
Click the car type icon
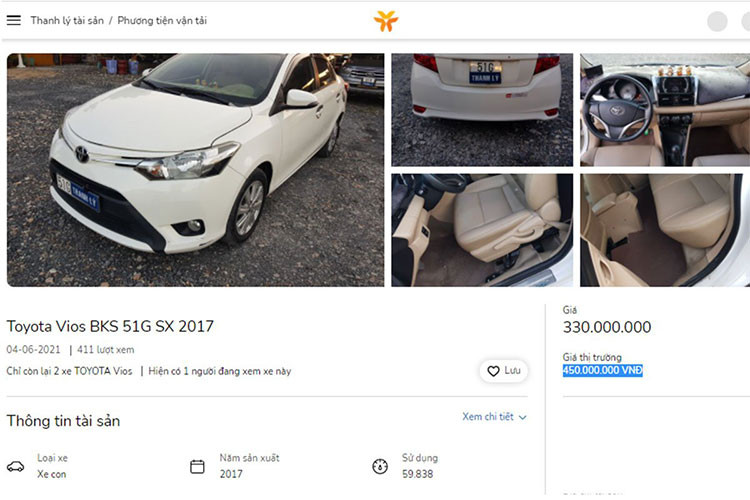click(x=15, y=466)
